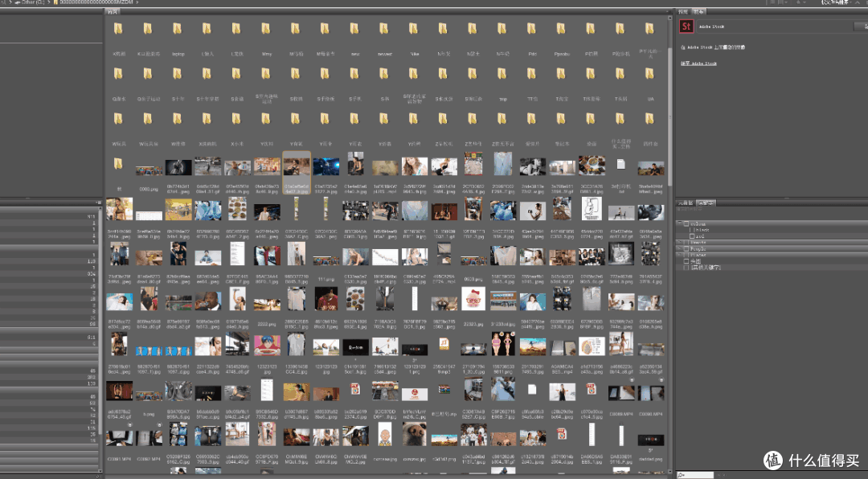Check the "[其他关键字]" checkbox
Image resolution: width=868 pixels, height=479 pixels.
tap(686, 268)
